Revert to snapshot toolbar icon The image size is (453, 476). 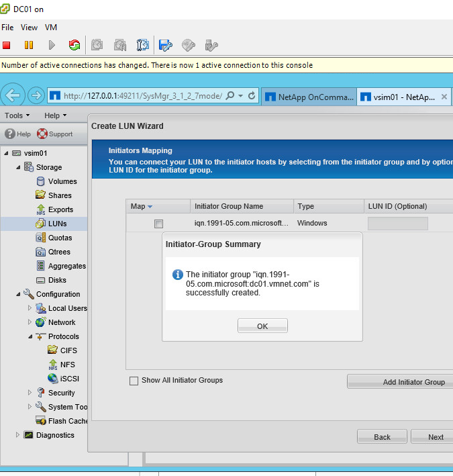(120, 45)
